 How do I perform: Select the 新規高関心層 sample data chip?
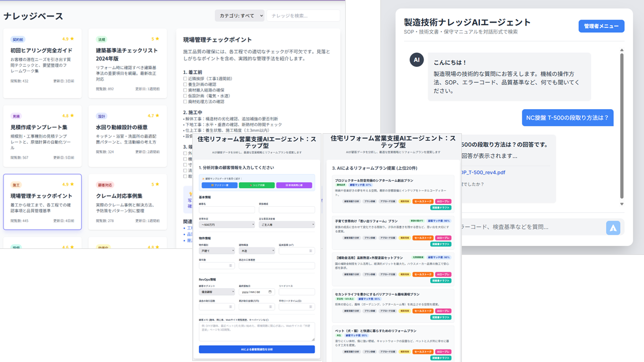tap(294, 185)
